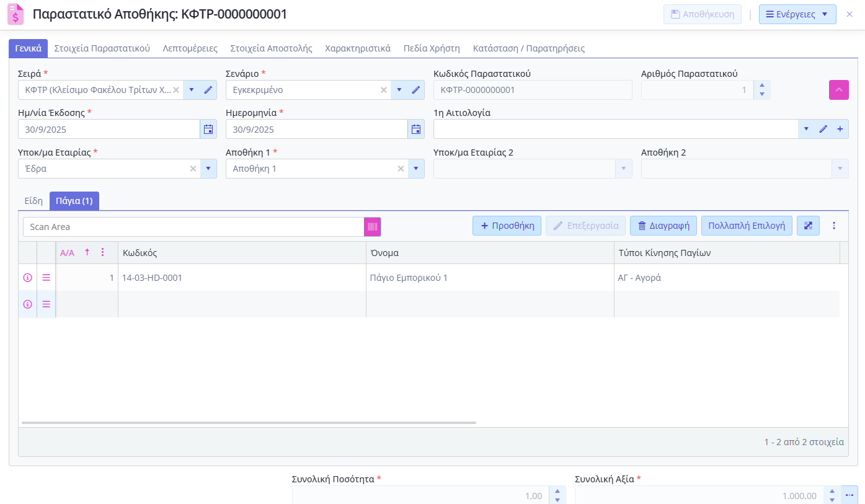Click the fullscreen expand icon in grid toolbar
The height and width of the screenshot is (504, 865).
coord(808,226)
